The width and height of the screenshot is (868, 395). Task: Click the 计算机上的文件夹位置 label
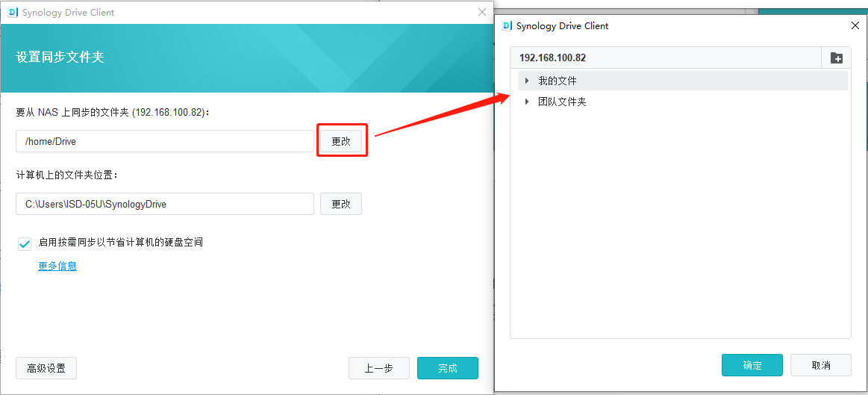click(67, 175)
